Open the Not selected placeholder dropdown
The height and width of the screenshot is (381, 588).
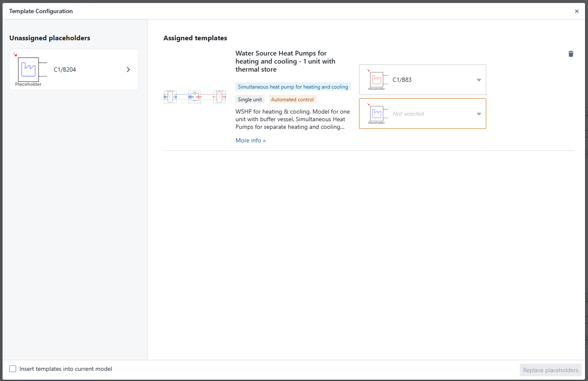(x=479, y=114)
